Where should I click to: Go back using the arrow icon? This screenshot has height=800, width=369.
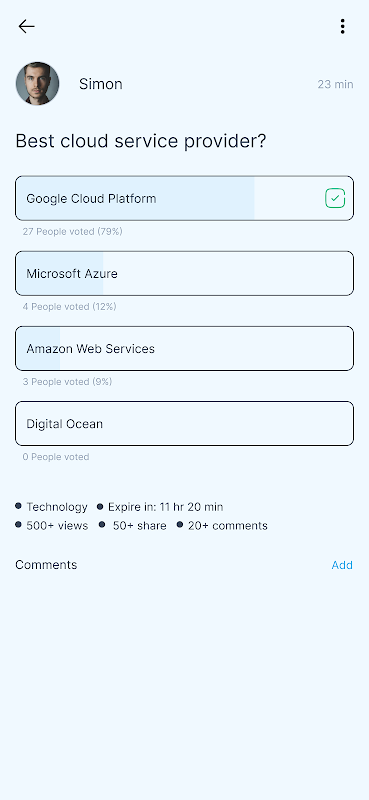click(26, 27)
